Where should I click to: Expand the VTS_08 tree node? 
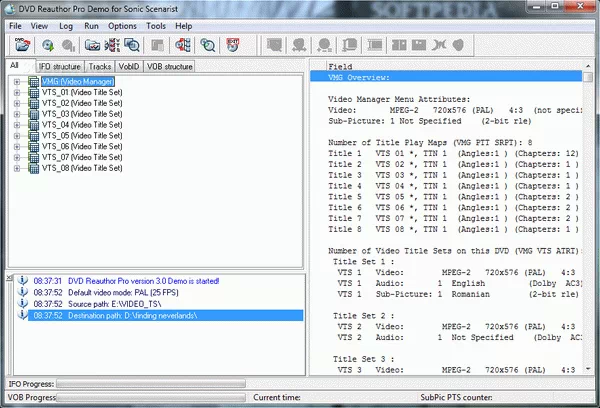tap(17, 168)
